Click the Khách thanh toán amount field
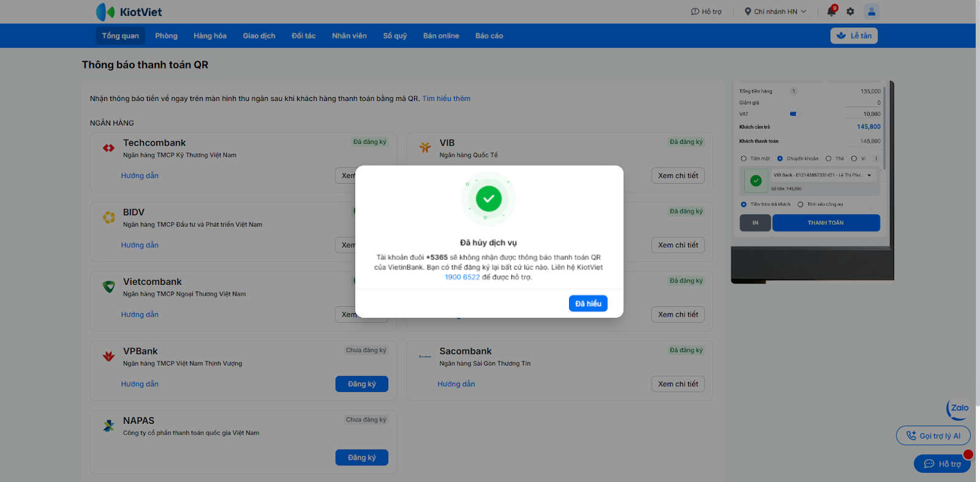The height and width of the screenshot is (482, 980). [863, 141]
